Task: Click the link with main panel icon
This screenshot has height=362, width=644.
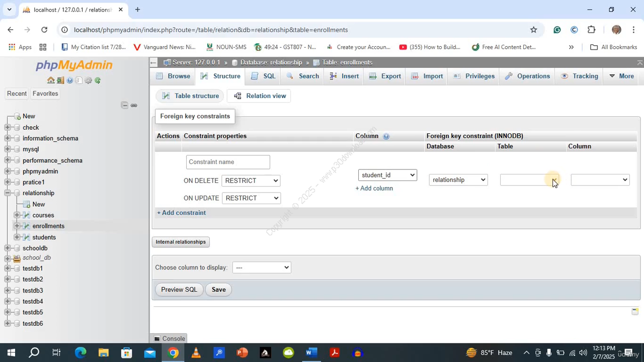Action: point(134,105)
